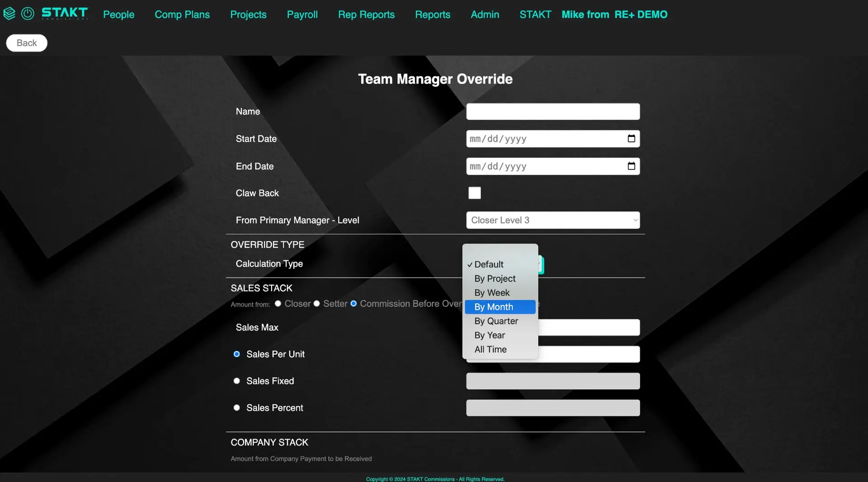
Task: Open the Start Date calendar picker icon
Action: click(631, 139)
